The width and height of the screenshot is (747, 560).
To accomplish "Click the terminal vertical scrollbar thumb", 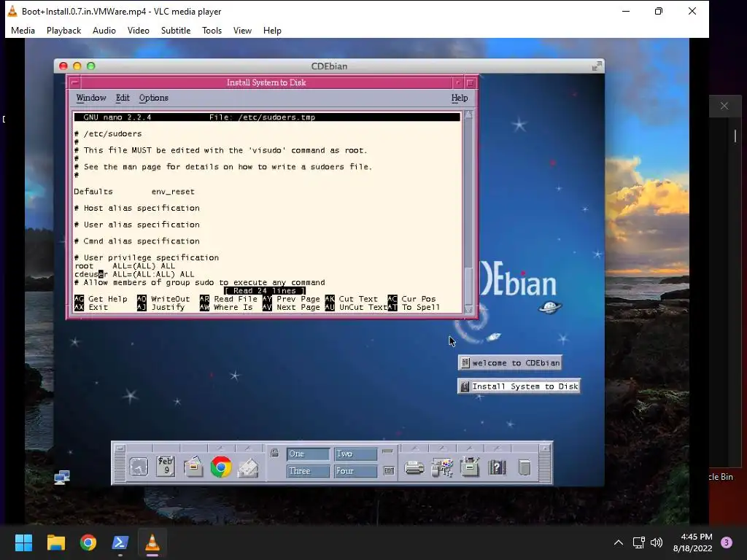I will tap(469, 285).
